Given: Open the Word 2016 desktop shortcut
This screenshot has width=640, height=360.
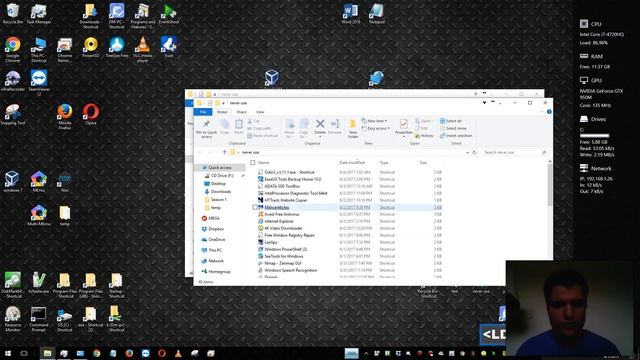Looking at the screenshot, I should tap(351, 13).
